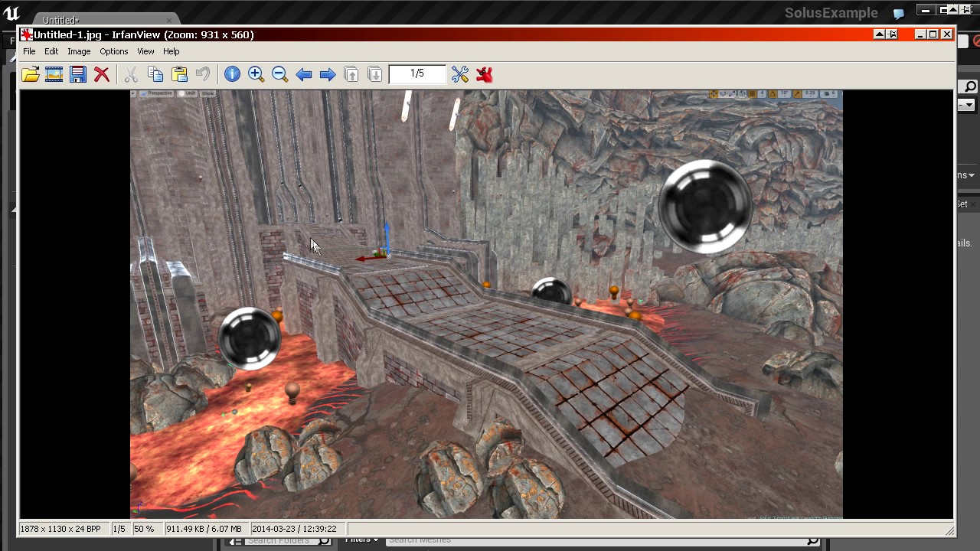Click the 1/5 entry in the status bar

tap(119, 529)
